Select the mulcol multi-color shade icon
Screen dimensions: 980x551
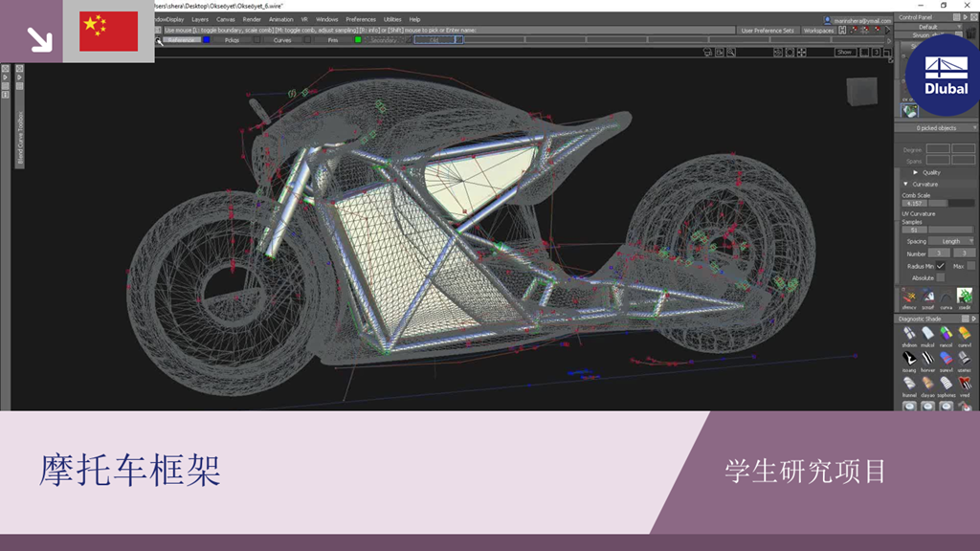click(x=927, y=334)
